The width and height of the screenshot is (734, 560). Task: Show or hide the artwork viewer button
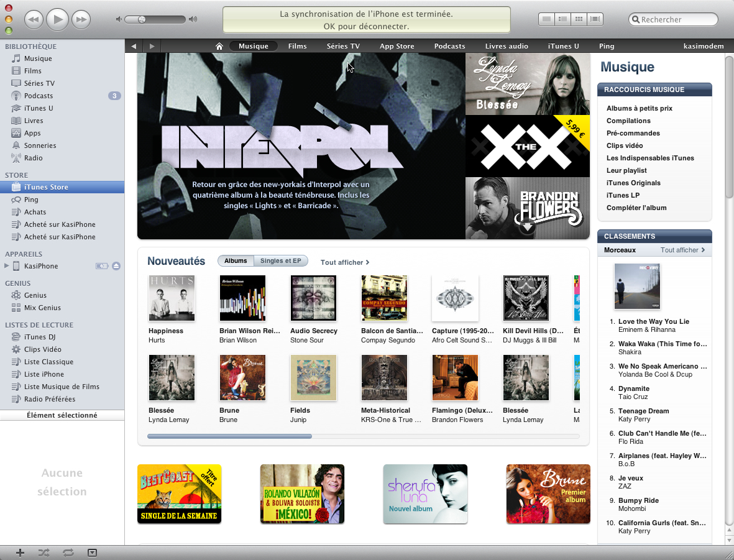coord(92,553)
